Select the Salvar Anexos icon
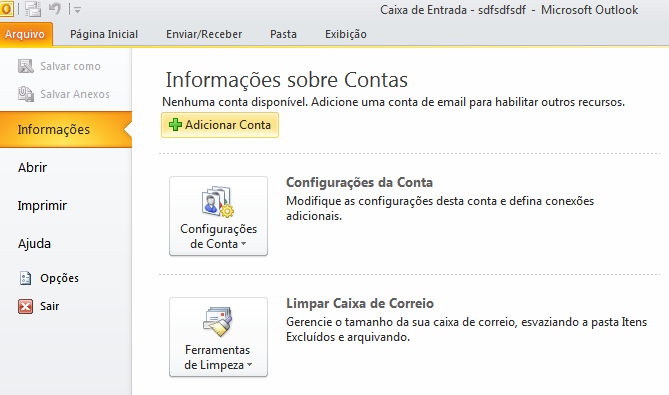 (x=26, y=94)
